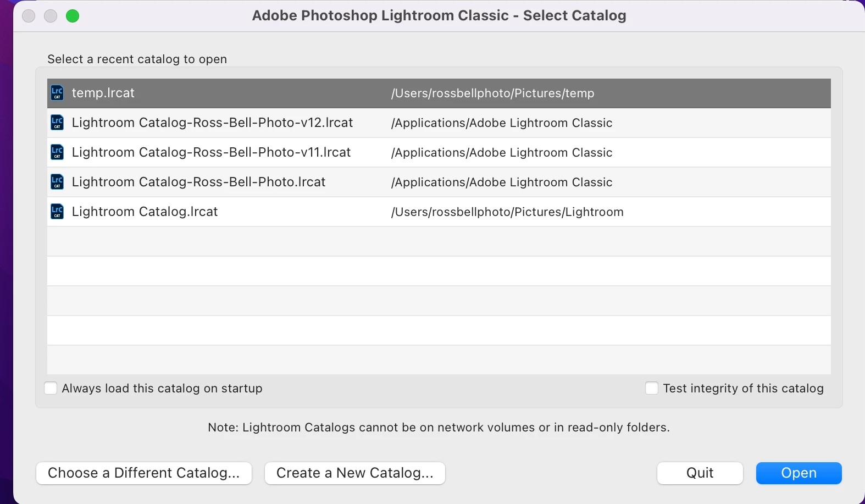Click the catalog icon for Ross-Bell-Photo-v12.lrcat

pos(57,123)
